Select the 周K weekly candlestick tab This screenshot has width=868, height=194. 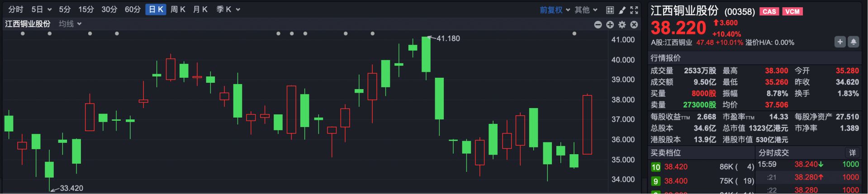[x=178, y=9]
